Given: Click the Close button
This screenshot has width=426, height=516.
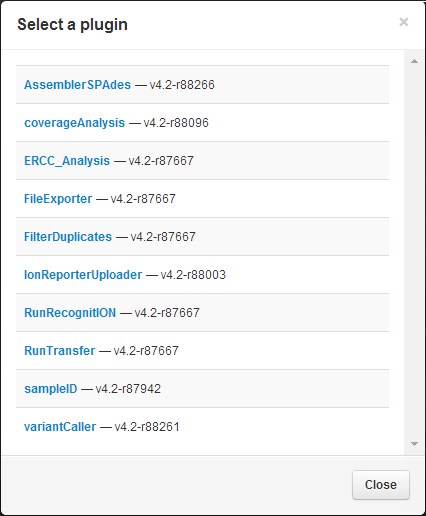Looking at the screenshot, I should [381, 485].
